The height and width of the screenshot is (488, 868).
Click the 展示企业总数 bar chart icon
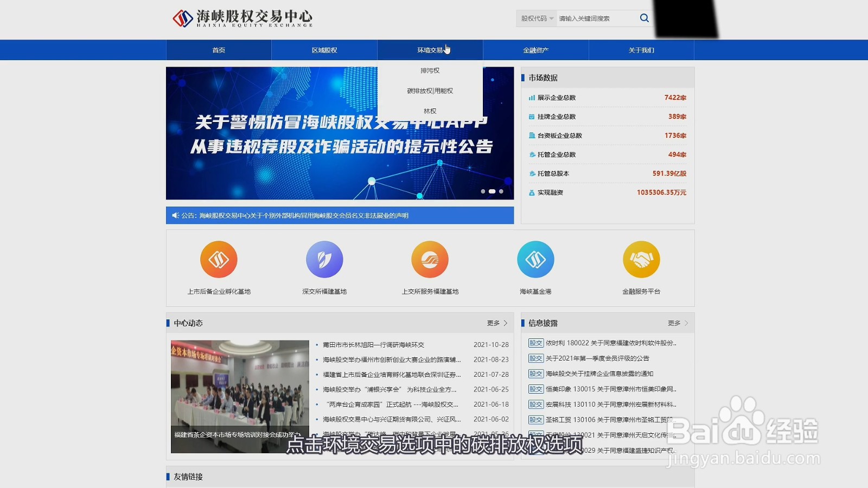(532, 98)
